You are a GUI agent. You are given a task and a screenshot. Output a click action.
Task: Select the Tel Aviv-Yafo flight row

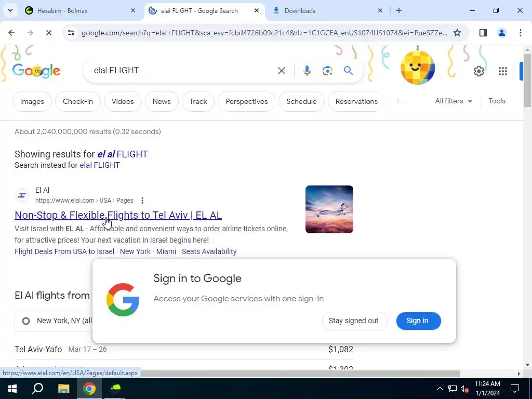(x=184, y=349)
